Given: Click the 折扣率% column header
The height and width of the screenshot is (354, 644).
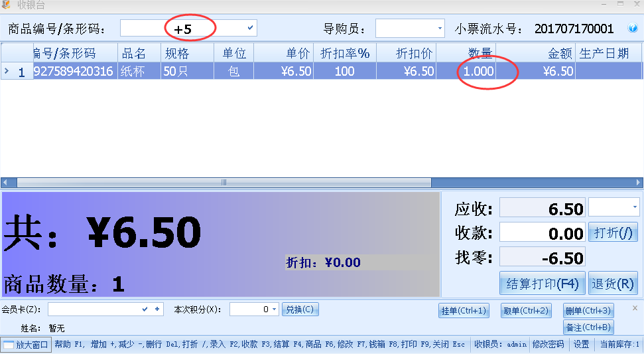Looking at the screenshot, I should point(344,53).
